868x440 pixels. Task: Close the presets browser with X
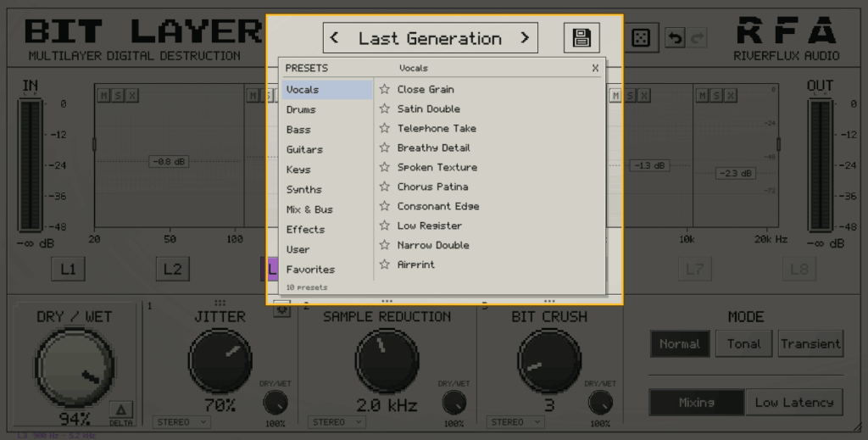[595, 68]
